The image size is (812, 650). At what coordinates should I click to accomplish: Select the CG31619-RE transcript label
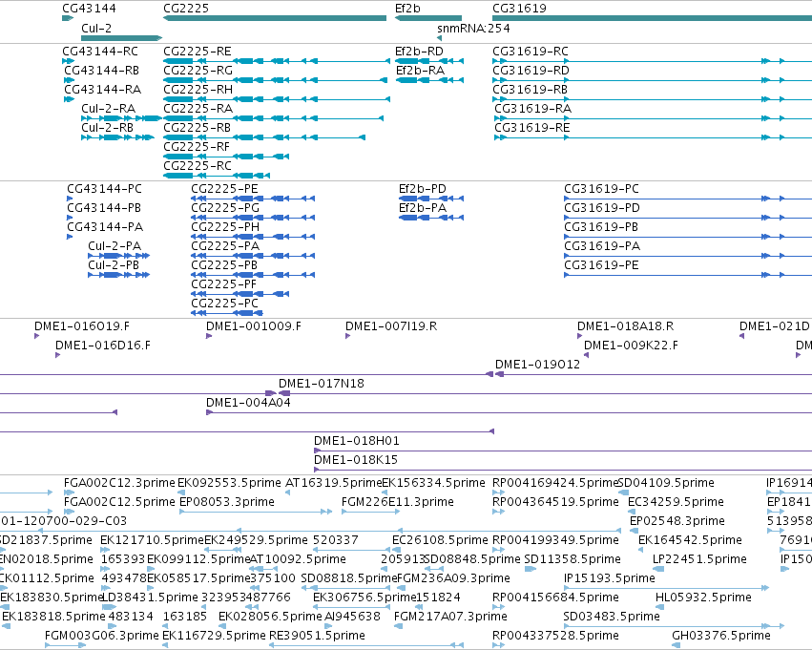coord(532,128)
